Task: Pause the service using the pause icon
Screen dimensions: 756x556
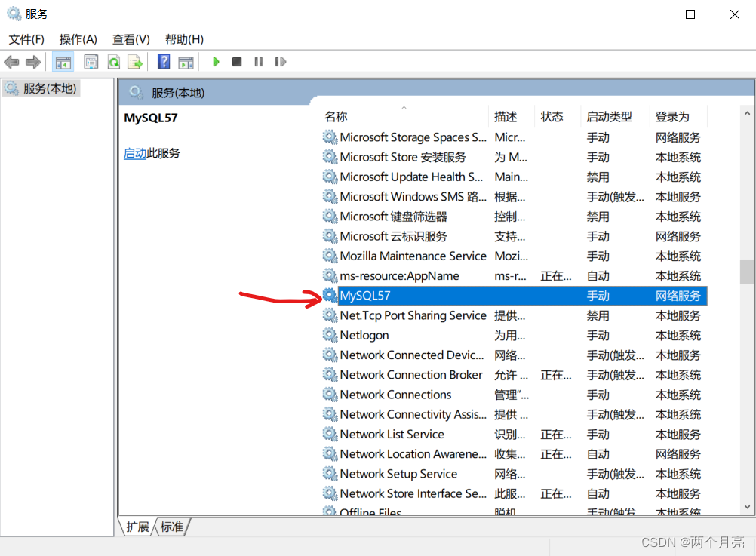Action: point(259,62)
